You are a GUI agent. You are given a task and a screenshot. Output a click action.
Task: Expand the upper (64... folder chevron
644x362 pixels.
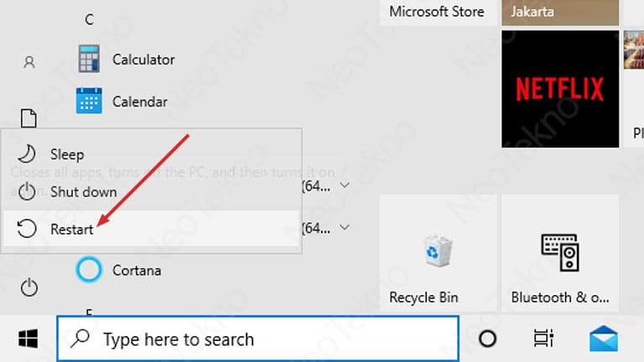click(x=345, y=185)
